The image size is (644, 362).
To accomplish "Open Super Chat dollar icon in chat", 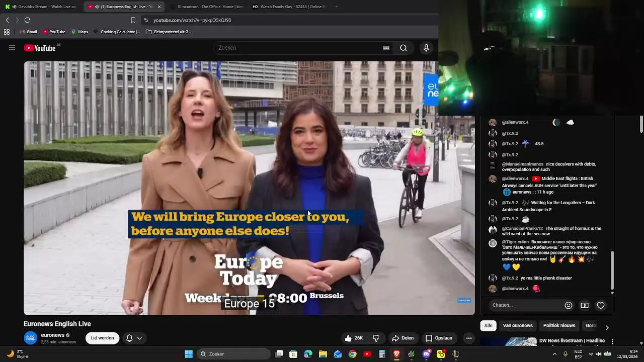I will click(x=585, y=305).
